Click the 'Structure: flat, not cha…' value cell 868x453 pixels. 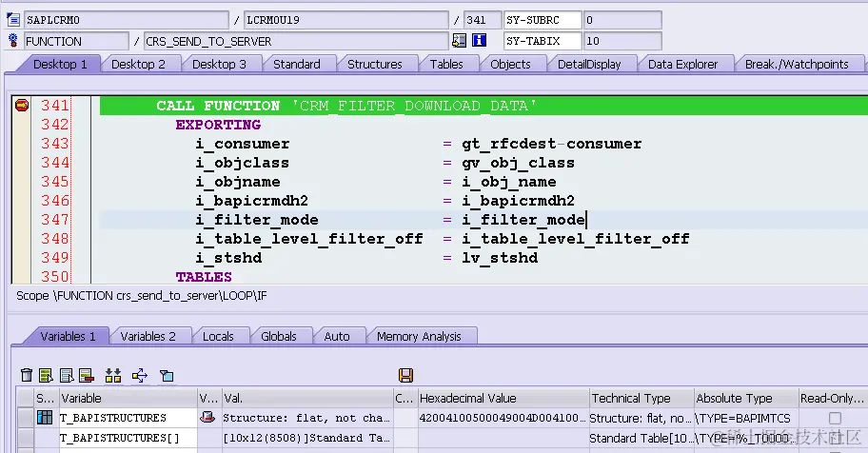pos(306,418)
